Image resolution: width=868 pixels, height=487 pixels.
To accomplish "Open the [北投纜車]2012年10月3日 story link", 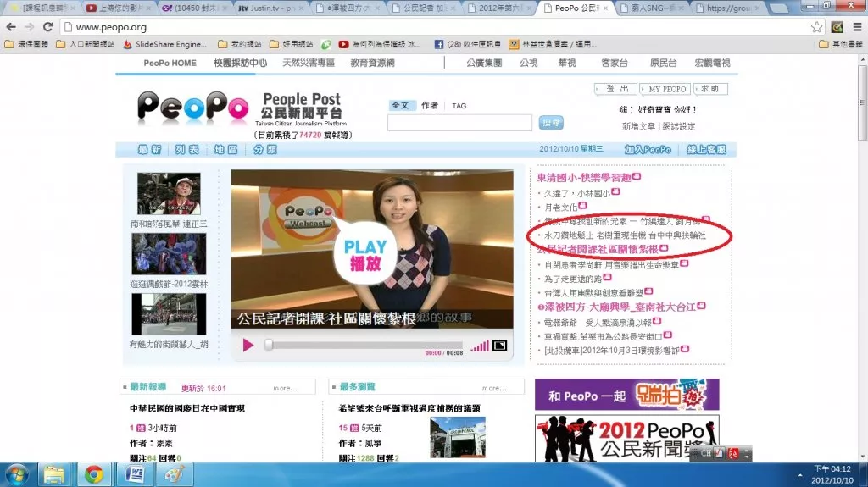I will tap(612, 351).
